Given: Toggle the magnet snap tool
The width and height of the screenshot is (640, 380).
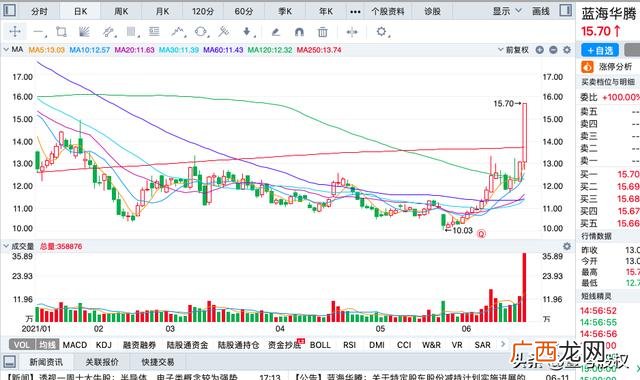Looking at the screenshot, I should click(299, 32).
